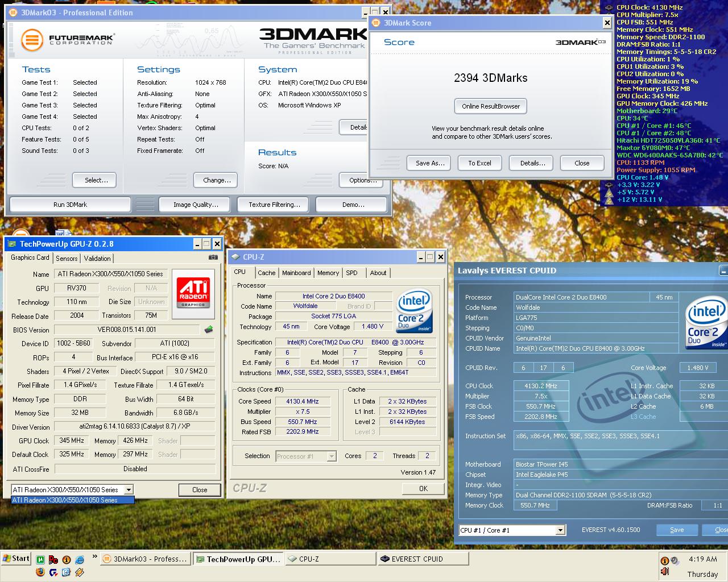Open GPU-Z graphics card selection dropdown

pos(129,489)
